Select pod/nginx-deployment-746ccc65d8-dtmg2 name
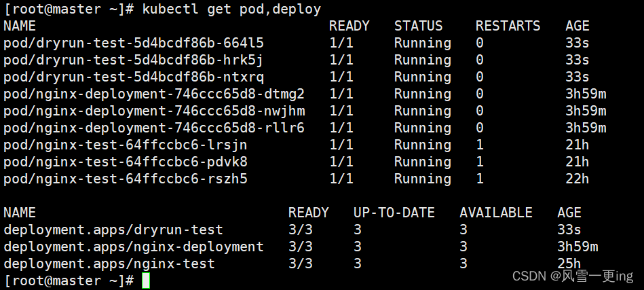The width and height of the screenshot is (644, 290). (x=154, y=94)
